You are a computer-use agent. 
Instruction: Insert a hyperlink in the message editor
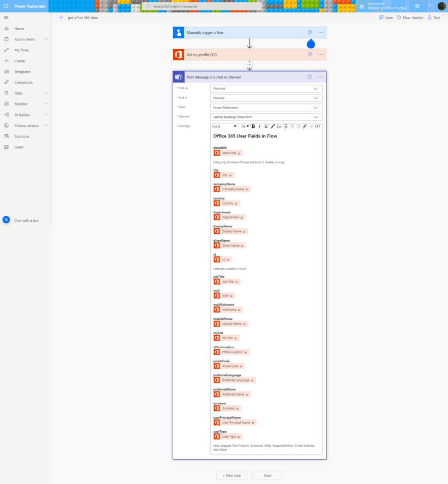click(x=304, y=126)
